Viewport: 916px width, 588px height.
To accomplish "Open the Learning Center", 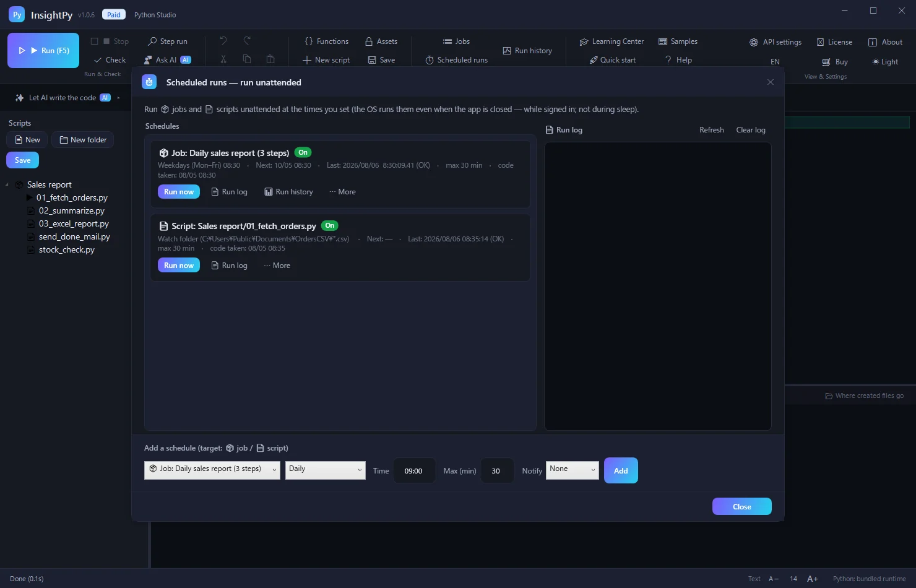I will point(611,41).
